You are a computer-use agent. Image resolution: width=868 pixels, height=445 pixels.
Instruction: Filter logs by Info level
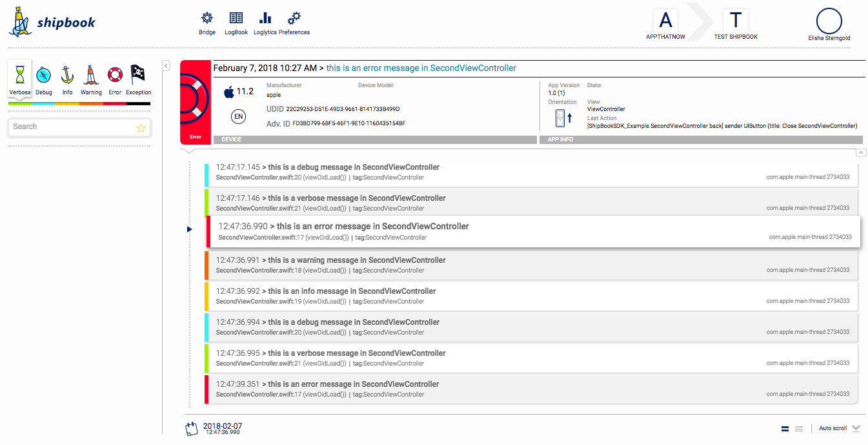pos(67,79)
